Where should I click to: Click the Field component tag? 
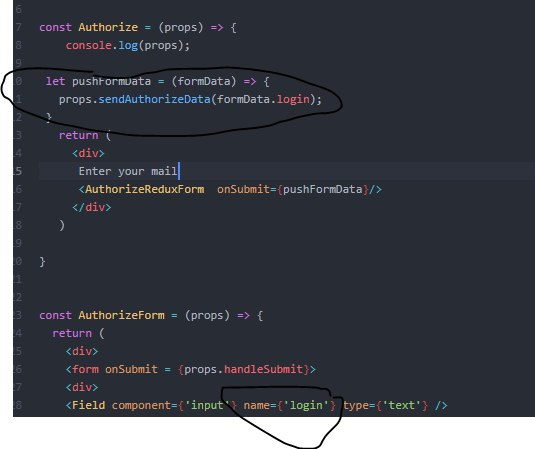(89, 405)
